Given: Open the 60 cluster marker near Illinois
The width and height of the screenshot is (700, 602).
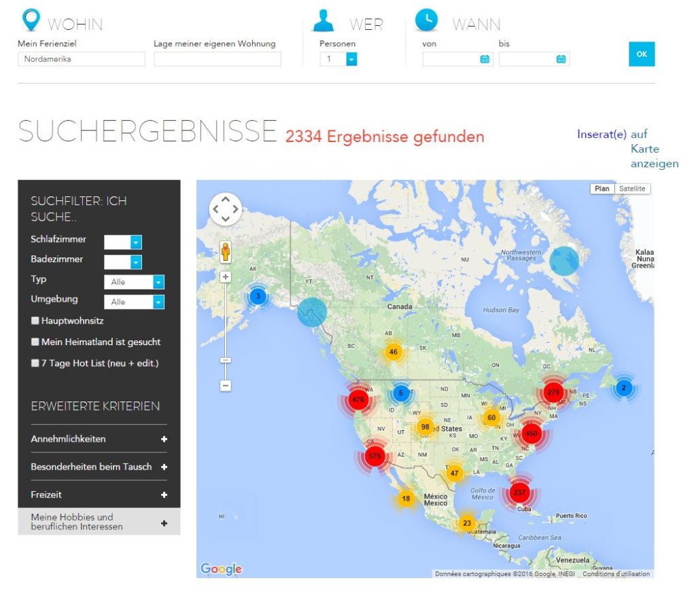Looking at the screenshot, I should [491, 418].
